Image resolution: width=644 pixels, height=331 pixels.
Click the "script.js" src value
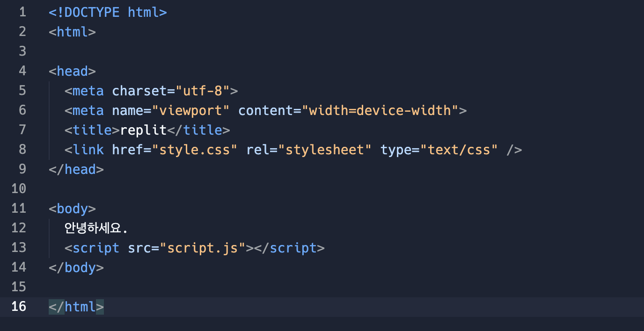click(x=203, y=248)
